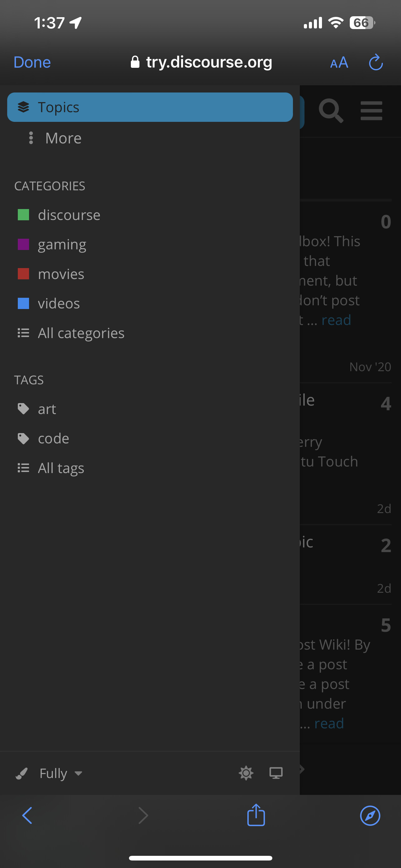Open the All tags link
Image resolution: width=401 pixels, height=868 pixels.
61,468
